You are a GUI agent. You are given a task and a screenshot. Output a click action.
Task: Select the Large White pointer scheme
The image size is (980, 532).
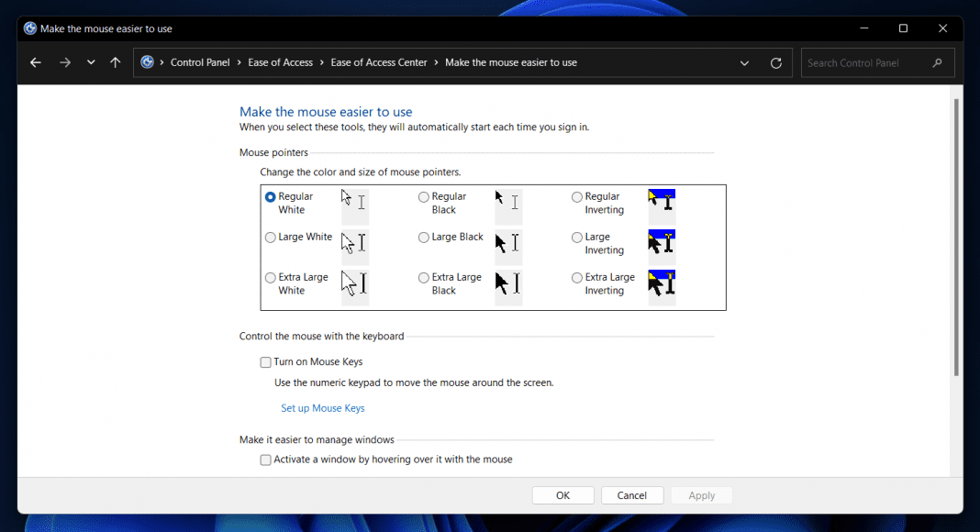point(270,237)
